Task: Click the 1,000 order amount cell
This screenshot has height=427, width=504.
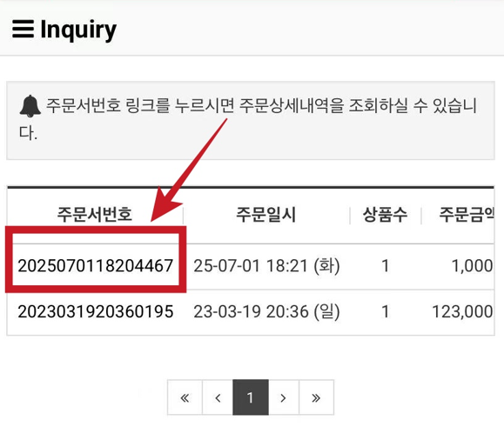Action: click(x=472, y=266)
